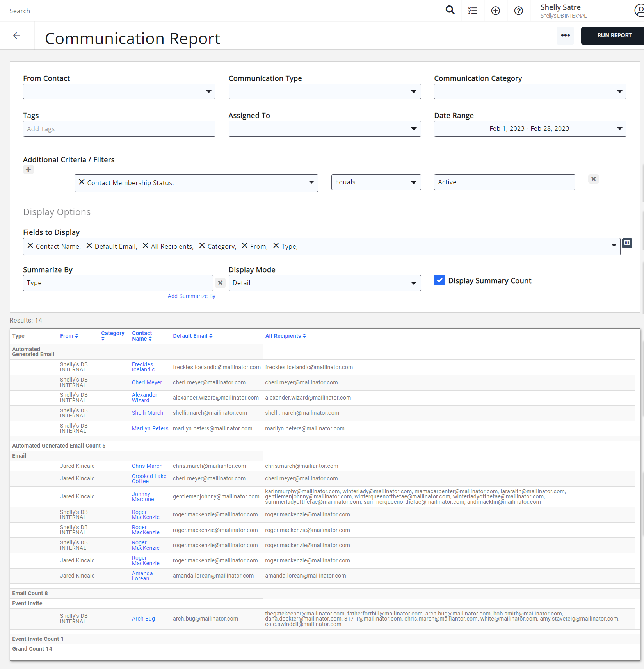Image resolution: width=644 pixels, height=669 pixels.
Task: Open the Arch Bug contact link
Action: click(x=143, y=618)
